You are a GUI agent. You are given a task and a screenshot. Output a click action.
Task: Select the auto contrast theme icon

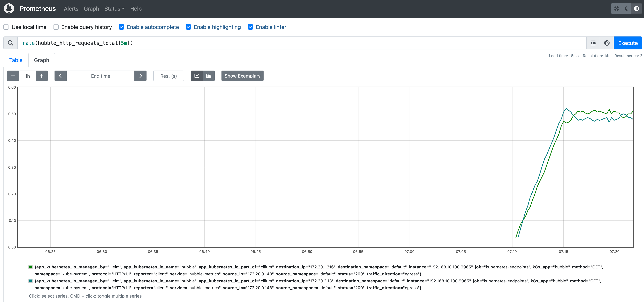pos(637,9)
